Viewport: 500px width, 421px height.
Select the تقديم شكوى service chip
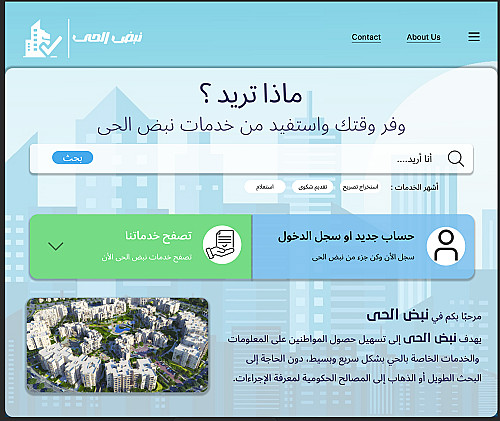click(313, 187)
